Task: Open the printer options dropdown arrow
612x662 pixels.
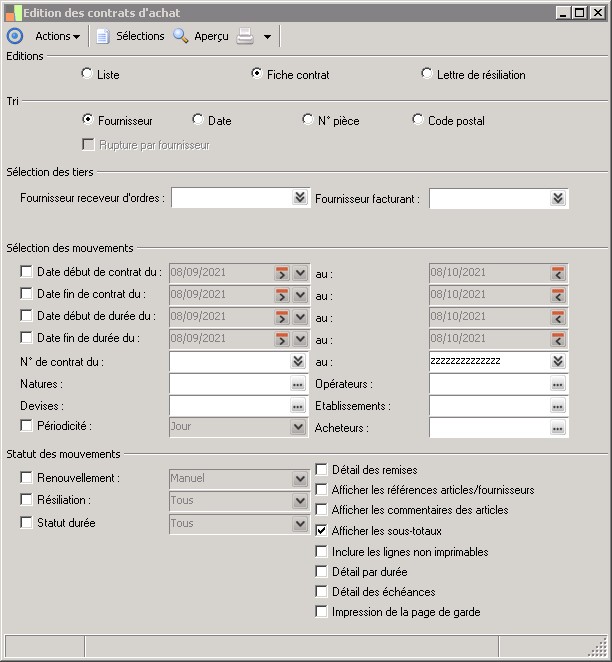Action: tap(267, 37)
